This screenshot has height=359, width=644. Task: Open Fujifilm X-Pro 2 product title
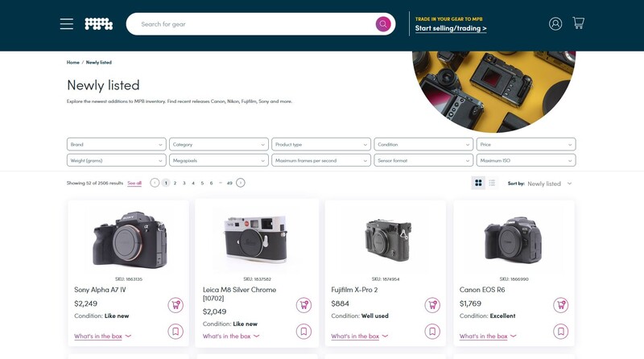point(354,290)
